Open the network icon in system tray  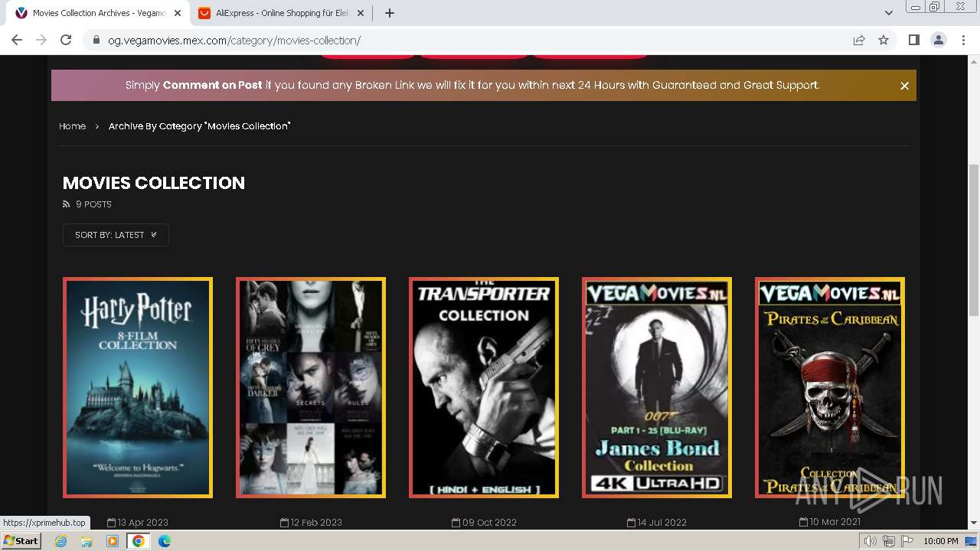(x=888, y=541)
